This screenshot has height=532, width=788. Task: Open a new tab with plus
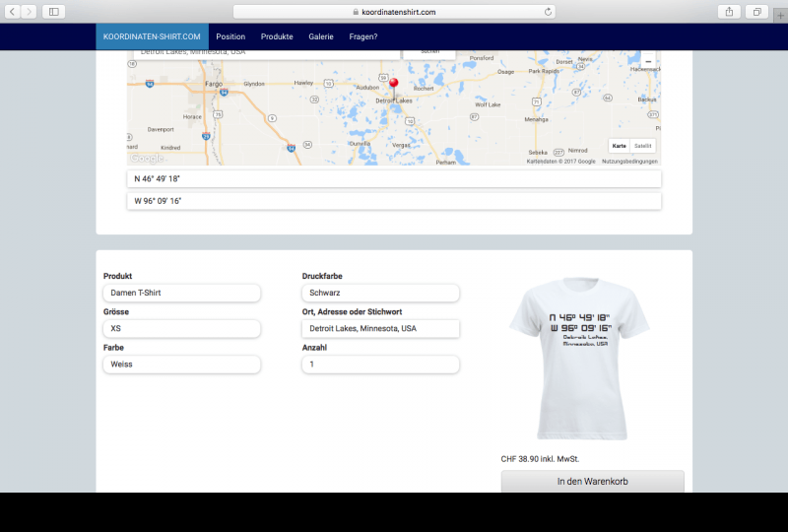(x=780, y=12)
